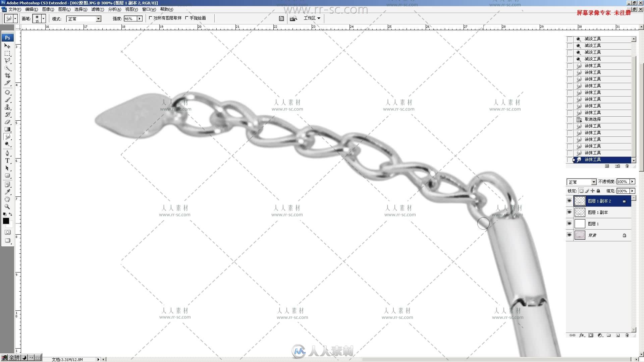Enable 手指绘画 checkbox
This screenshot has height=362, width=644.
click(187, 18)
